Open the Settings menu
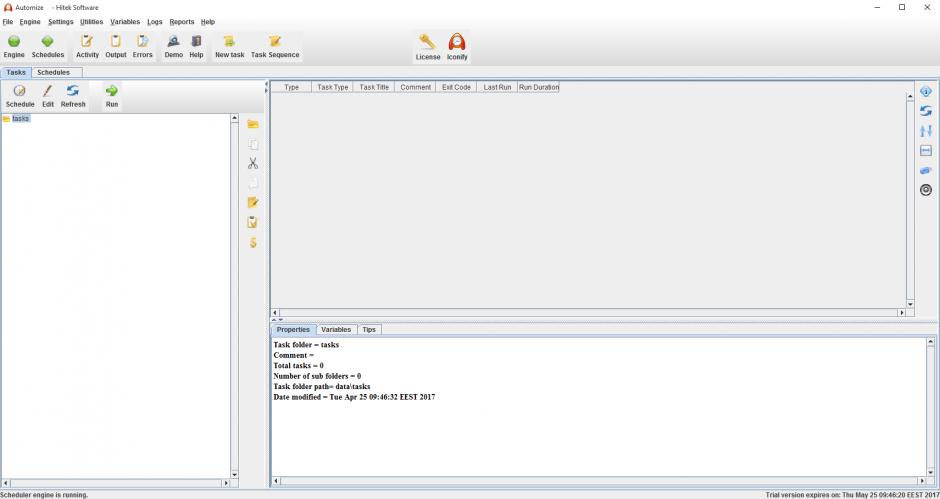The image size is (940, 499). pos(61,22)
